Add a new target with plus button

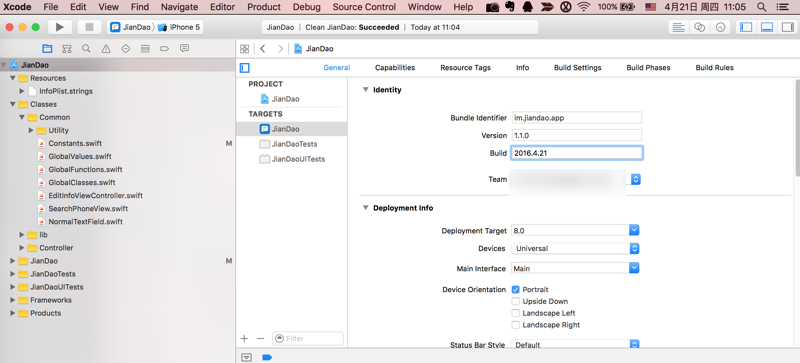pos(244,338)
